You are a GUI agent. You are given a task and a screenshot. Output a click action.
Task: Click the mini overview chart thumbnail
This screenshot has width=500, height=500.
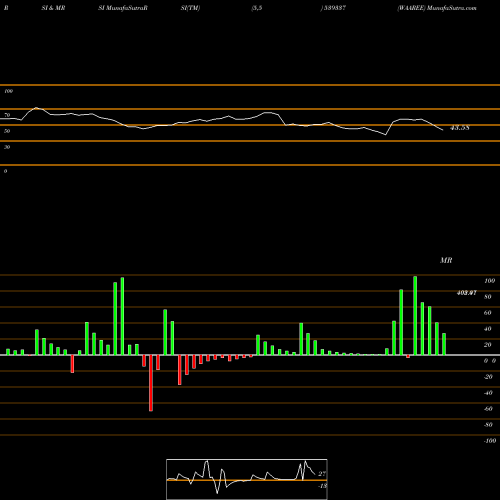[247, 479]
